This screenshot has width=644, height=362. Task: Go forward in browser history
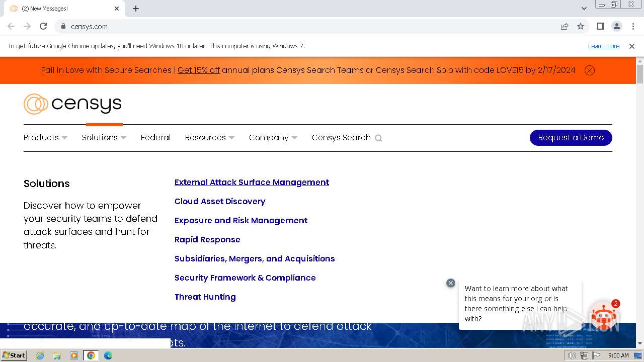27,26
